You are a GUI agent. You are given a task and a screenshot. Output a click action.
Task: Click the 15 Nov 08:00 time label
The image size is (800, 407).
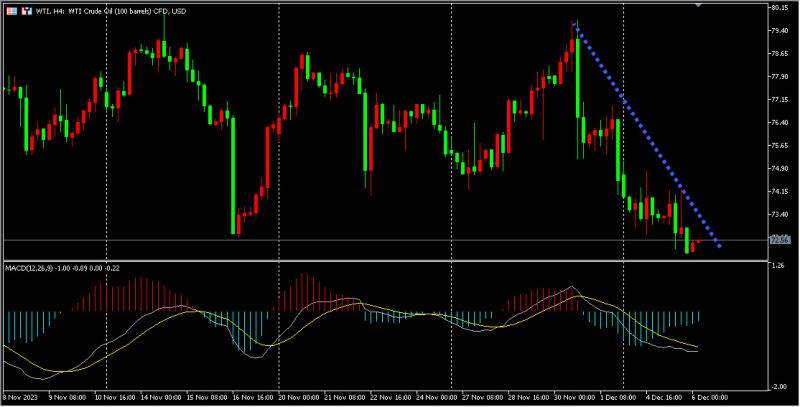207,397
